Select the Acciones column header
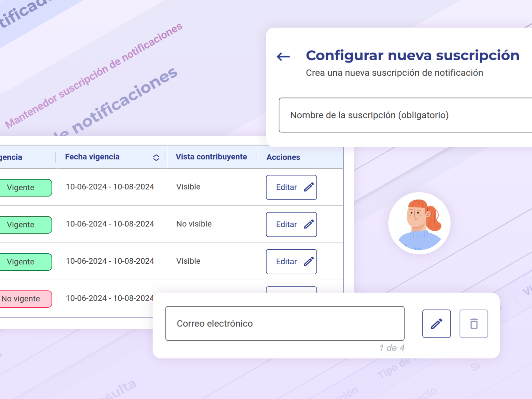 point(283,157)
